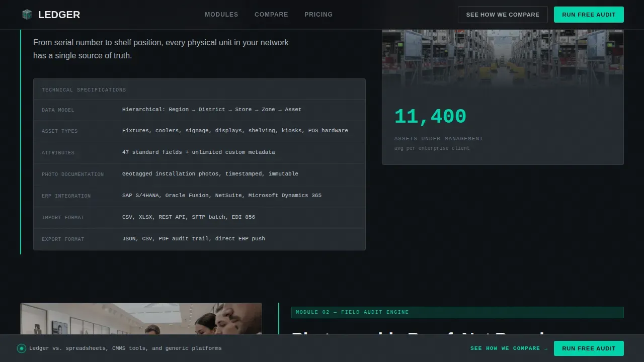Image resolution: width=644 pixels, height=362 pixels.
Task: Click the 11,400 assets statistic
Action: tap(430, 117)
